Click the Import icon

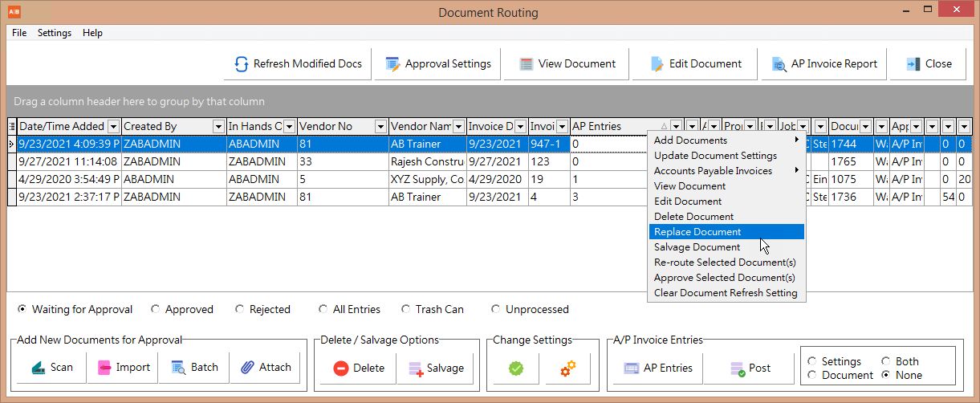coord(104,368)
